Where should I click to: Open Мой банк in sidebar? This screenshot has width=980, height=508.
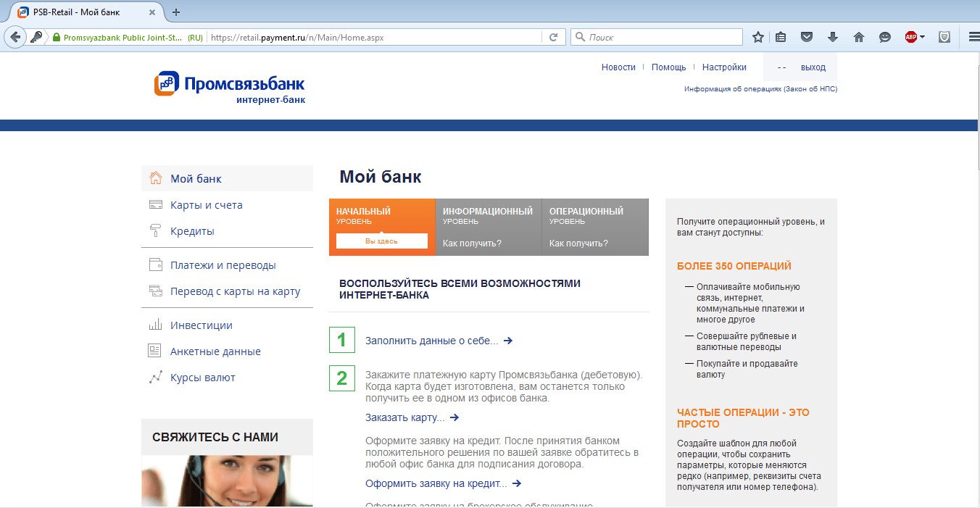tap(196, 179)
